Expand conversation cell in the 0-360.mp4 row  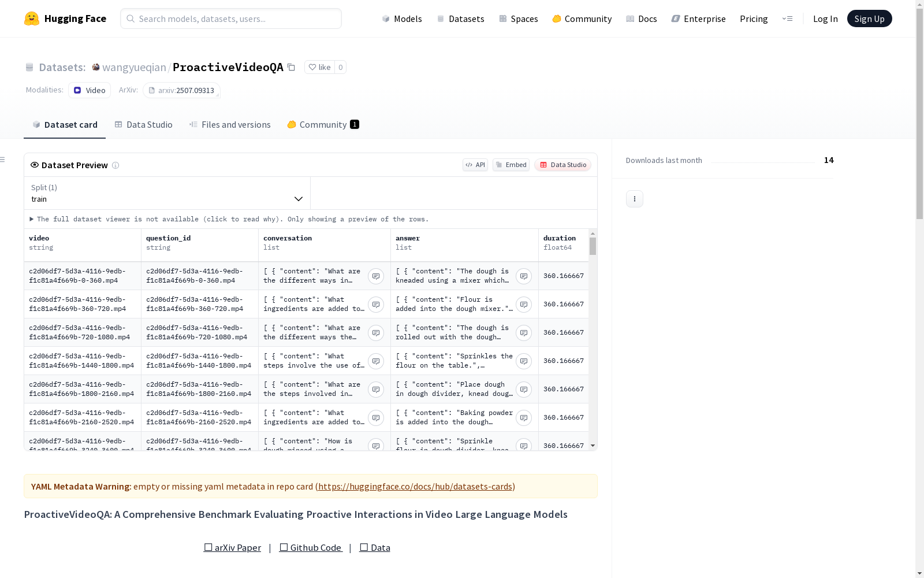376,276
